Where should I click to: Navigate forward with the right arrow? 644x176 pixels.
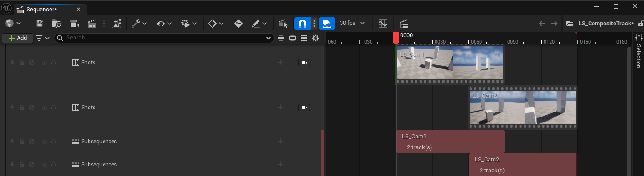554,23
